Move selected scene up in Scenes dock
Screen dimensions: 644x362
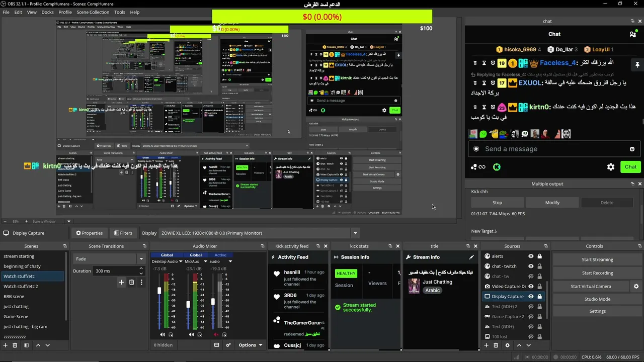point(39,345)
